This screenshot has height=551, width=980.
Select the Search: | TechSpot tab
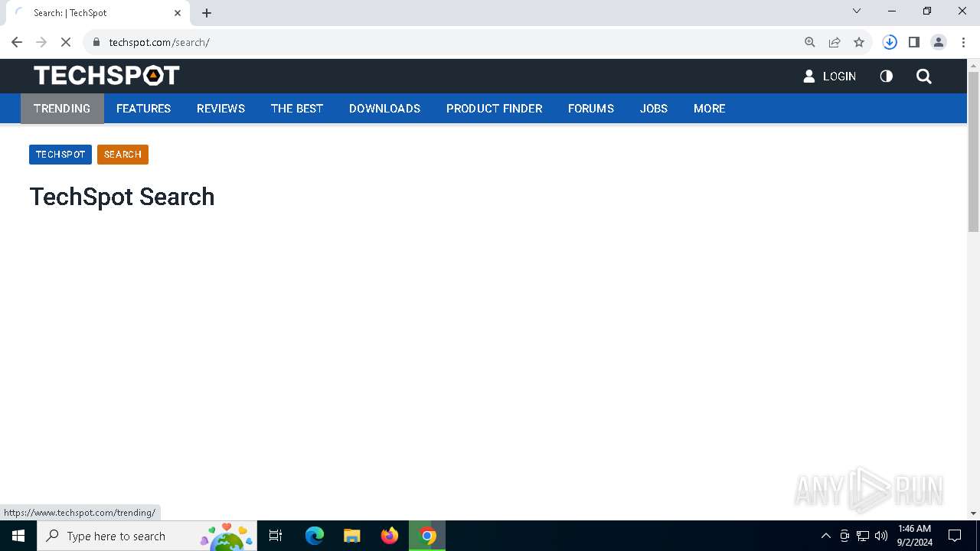97,13
